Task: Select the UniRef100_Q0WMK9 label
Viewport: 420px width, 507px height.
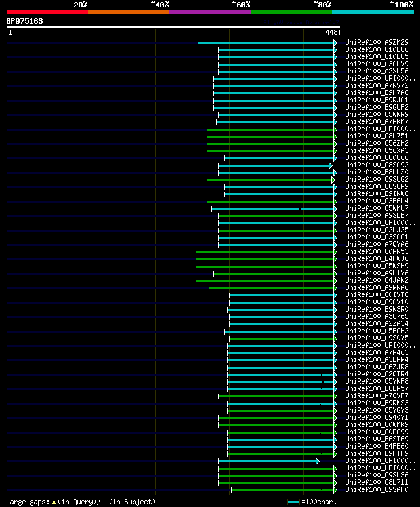Action: click(x=377, y=424)
